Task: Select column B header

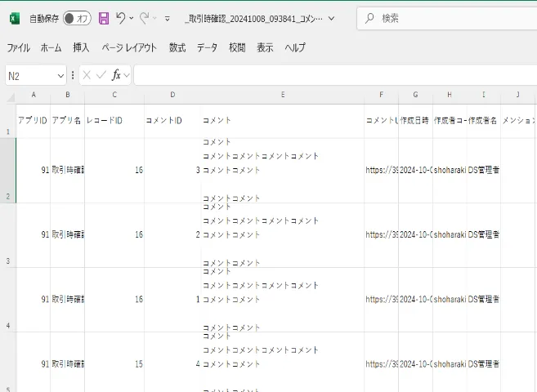Action: click(68, 95)
